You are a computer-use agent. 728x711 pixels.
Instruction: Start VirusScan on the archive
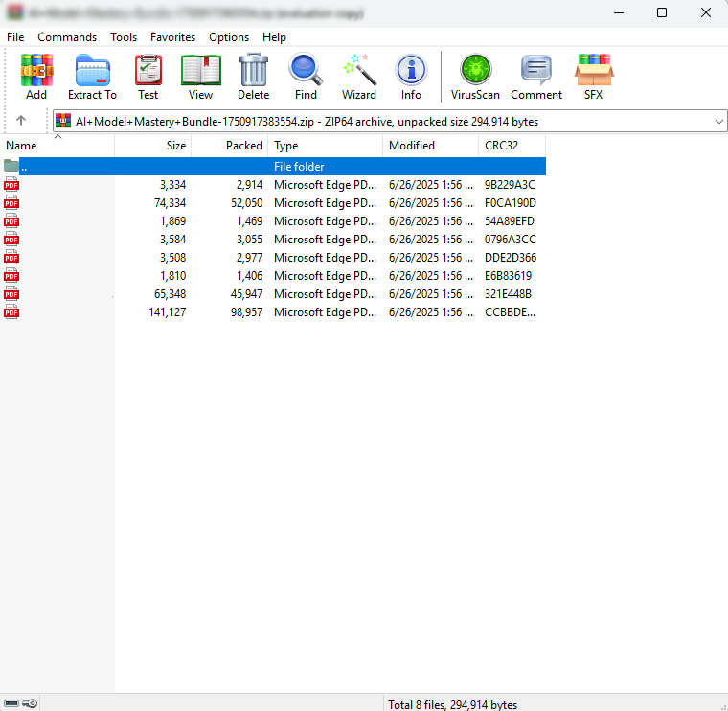pos(475,77)
